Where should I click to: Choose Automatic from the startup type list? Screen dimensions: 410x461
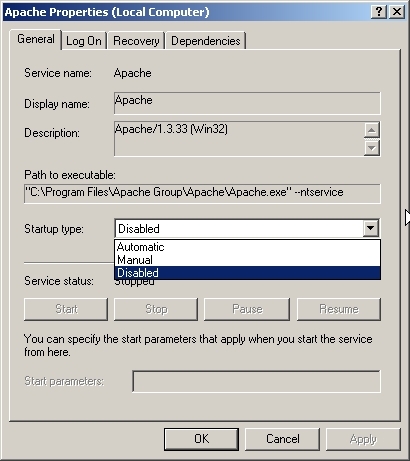click(247, 247)
